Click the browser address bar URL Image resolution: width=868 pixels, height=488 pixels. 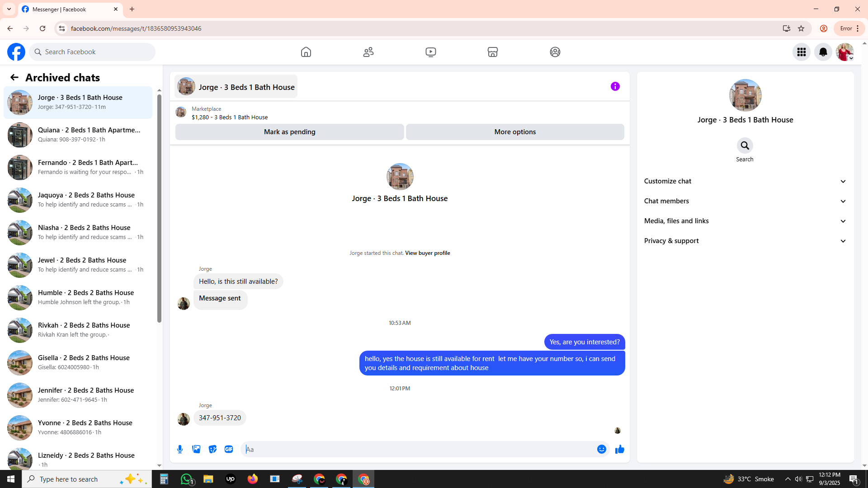[136, 28]
